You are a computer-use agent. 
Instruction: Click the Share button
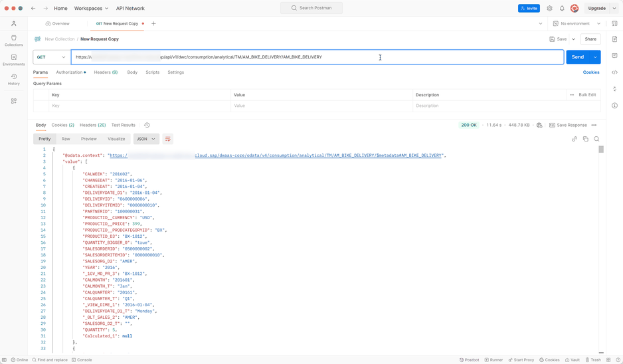point(590,39)
